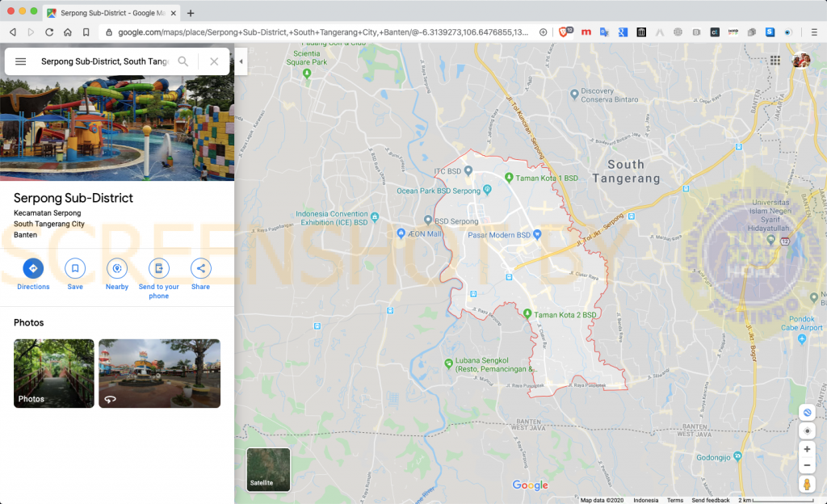Image resolution: width=827 pixels, height=504 pixels.
Task: Click the South Tangerang city label
Action: pos(626,171)
